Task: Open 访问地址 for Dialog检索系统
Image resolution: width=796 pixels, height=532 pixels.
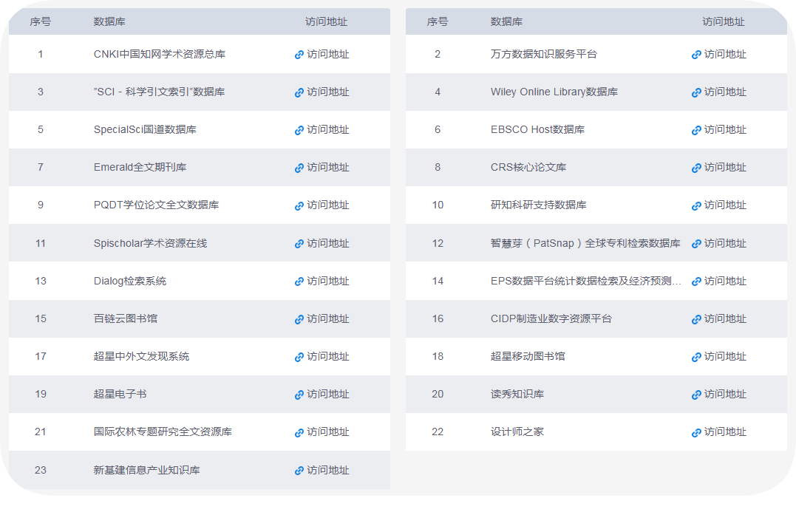Action: point(327,282)
